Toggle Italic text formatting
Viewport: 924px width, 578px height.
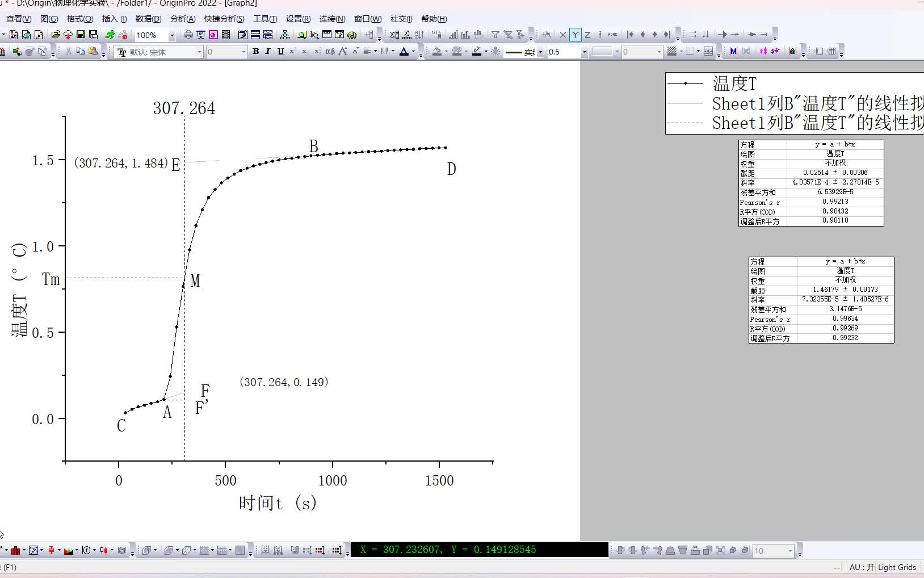[268, 52]
